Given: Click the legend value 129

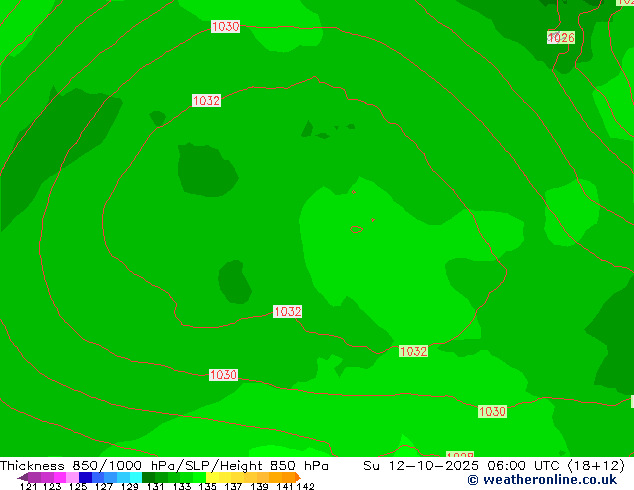Looking at the screenshot, I should pos(130,486).
